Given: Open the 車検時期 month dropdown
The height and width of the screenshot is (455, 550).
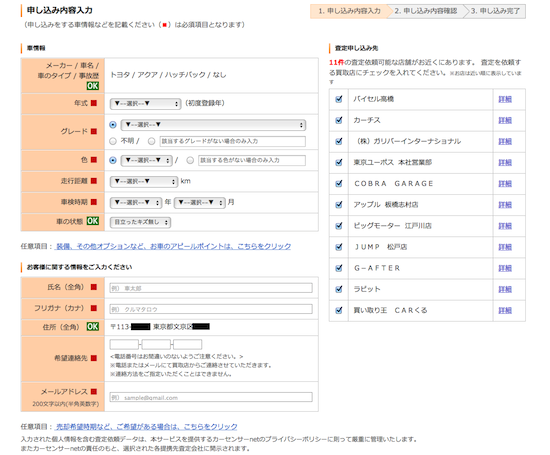Looking at the screenshot, I should click(199, 202).
